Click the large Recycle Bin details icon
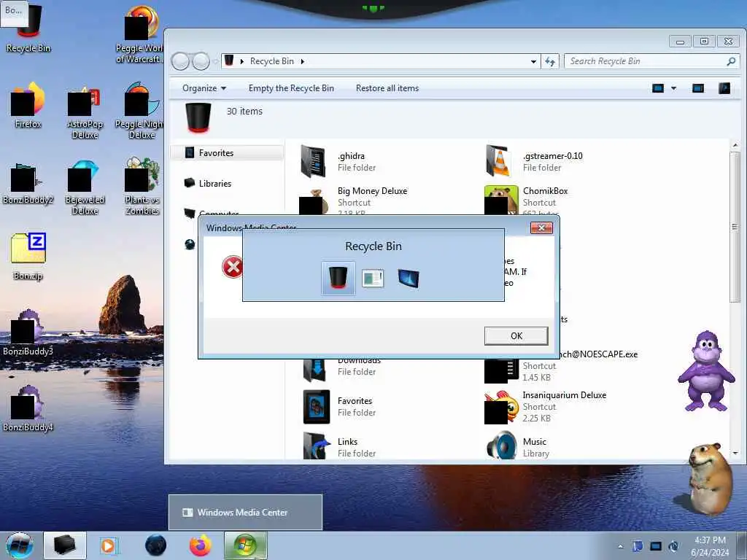747x560 pixels. [x=198, y=117]
